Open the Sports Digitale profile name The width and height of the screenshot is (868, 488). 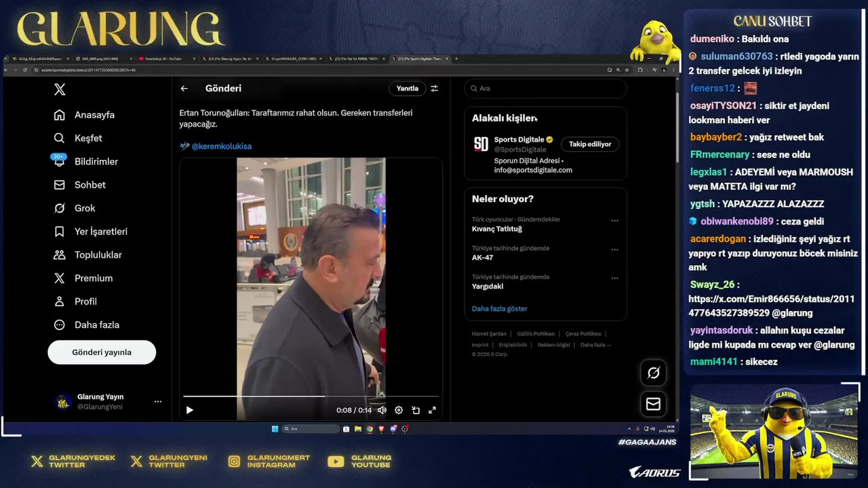click(519, 140)
